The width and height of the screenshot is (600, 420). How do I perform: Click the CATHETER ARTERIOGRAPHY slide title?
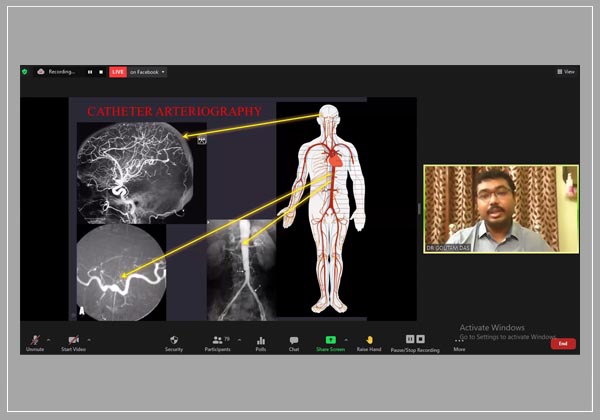point(174,111)
